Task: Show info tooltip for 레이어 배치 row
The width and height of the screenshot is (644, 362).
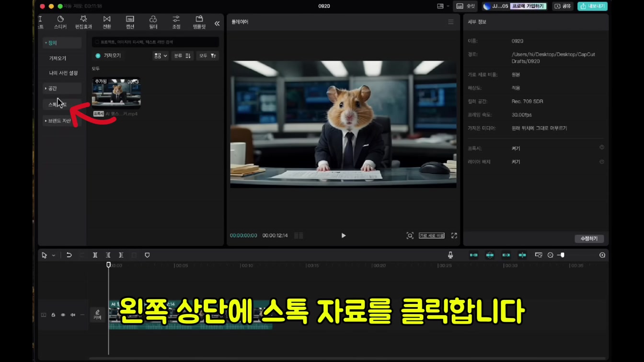Action: pyautogui.click(x=602, y=162)
